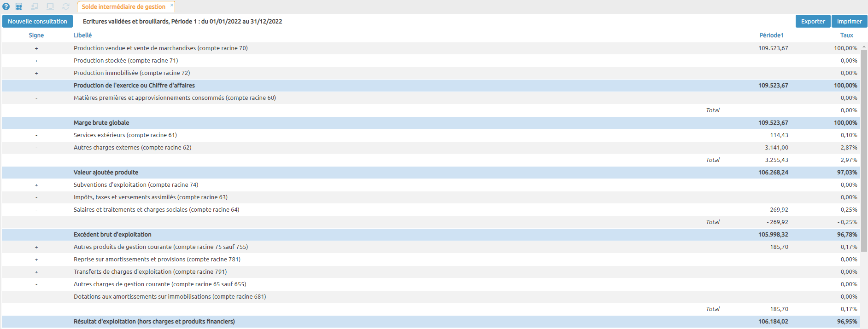Click the Période1 column header
This screenshot has width=868, height=329.
pyautogui.click(x=771, y=35)
